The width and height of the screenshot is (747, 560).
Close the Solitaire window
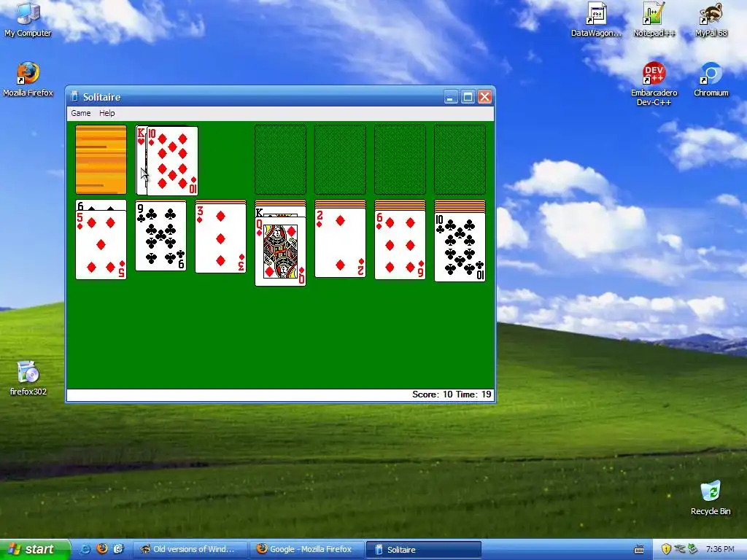coord(485,97)
